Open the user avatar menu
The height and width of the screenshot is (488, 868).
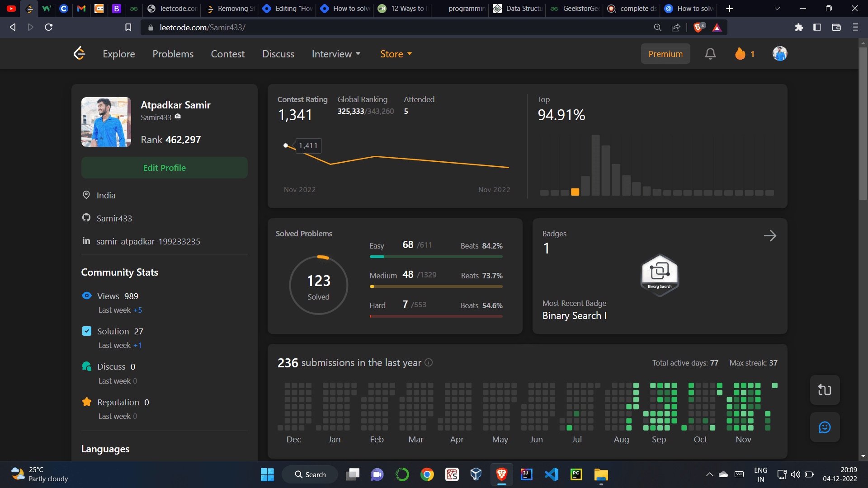[779, 54]
